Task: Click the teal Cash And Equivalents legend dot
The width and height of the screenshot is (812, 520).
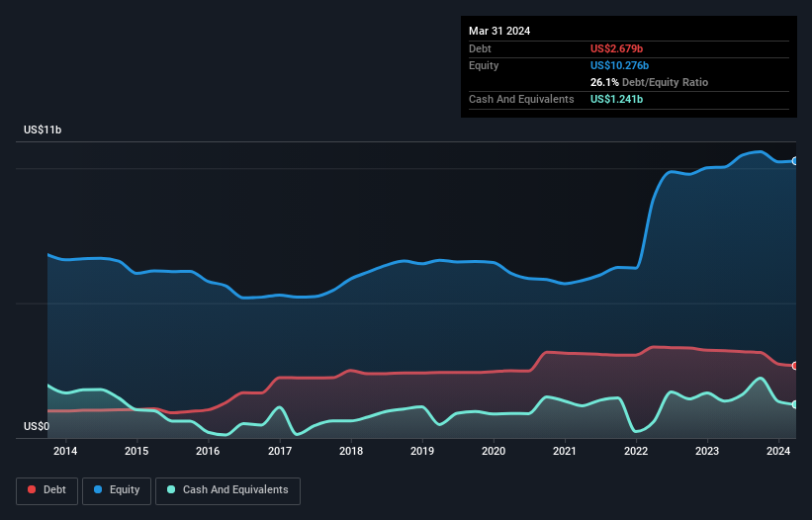Action: (x=171, y=489)
